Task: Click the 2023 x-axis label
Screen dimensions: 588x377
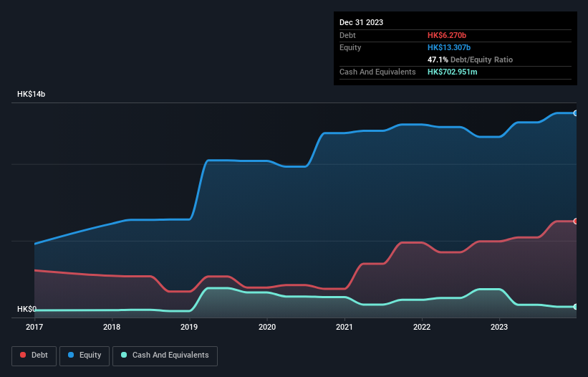Action: (x=499, y=327)
